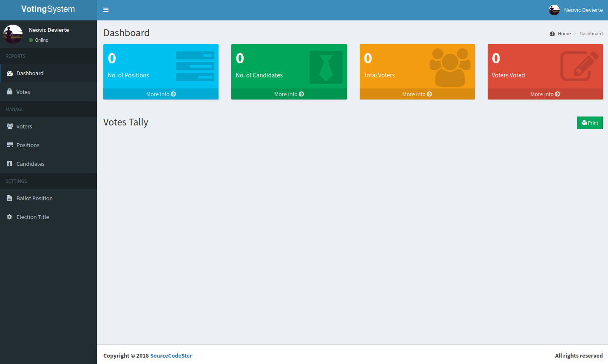This screenshot has width=608, height=364.
Task: Click the No. of Positions label
Action: point(128,75)
